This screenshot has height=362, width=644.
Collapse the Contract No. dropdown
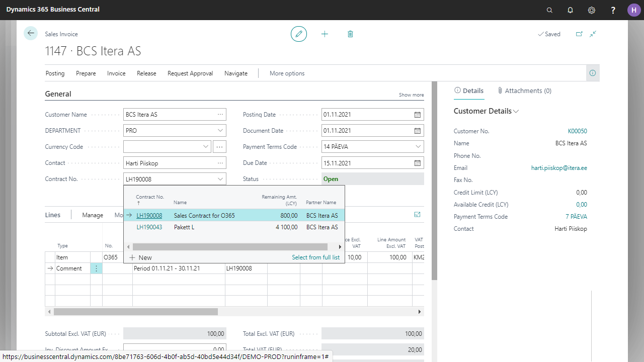tap(220, 179)
